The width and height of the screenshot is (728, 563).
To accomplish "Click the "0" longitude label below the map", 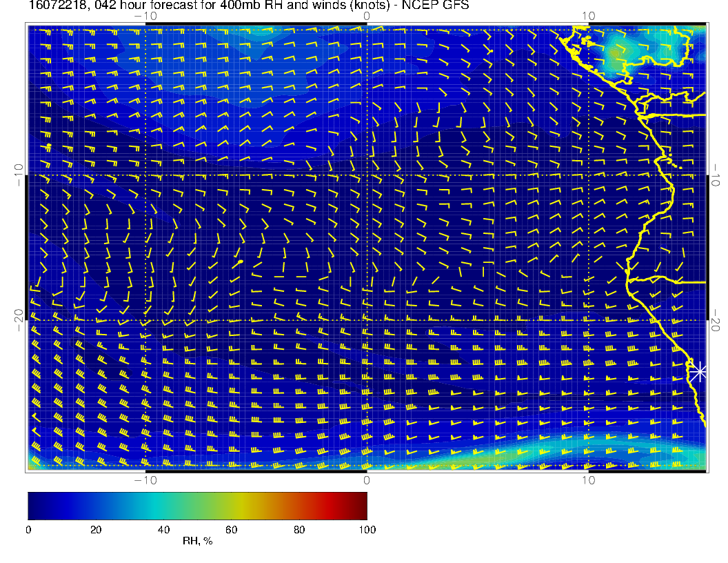I will coord(367,480).
